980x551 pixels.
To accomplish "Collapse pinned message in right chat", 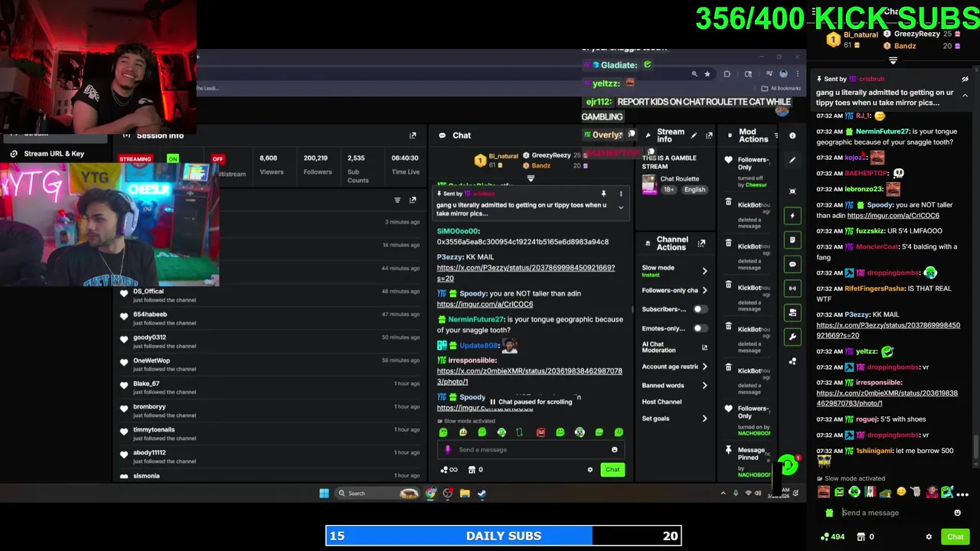I will 965,95.
